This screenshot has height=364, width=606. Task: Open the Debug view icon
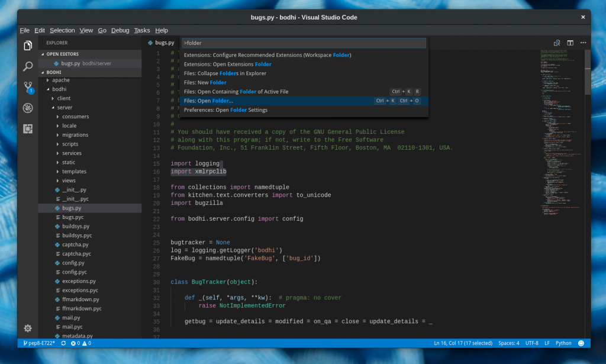coord(27,108)
